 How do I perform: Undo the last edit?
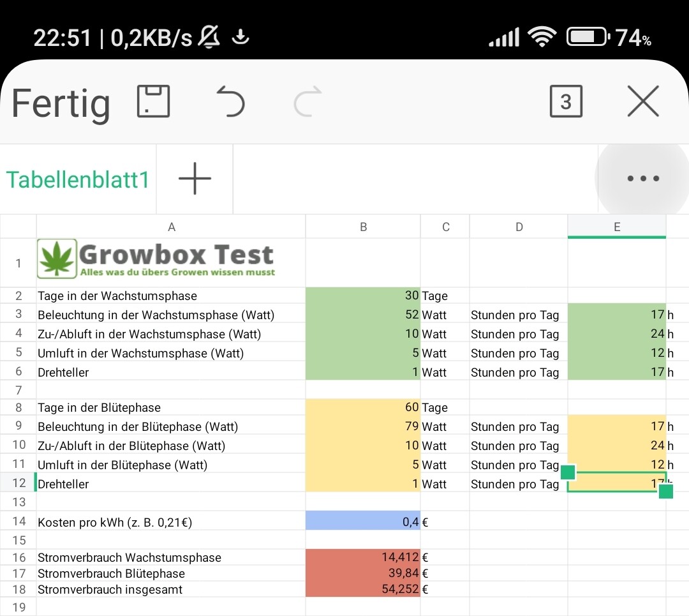click(x=230, y=102)
